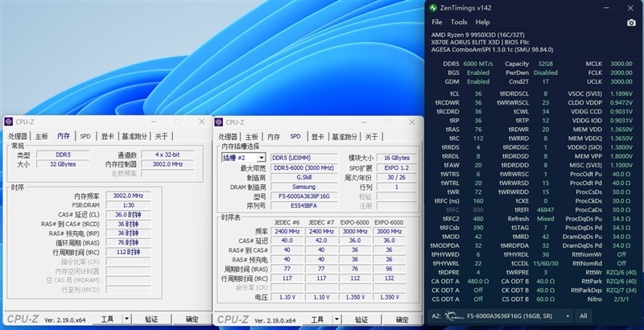This screenshot has height=330, width=644.
Task: Expand the 工具 dropdown arrow in left CPU-Z
Action: point(126,319)
